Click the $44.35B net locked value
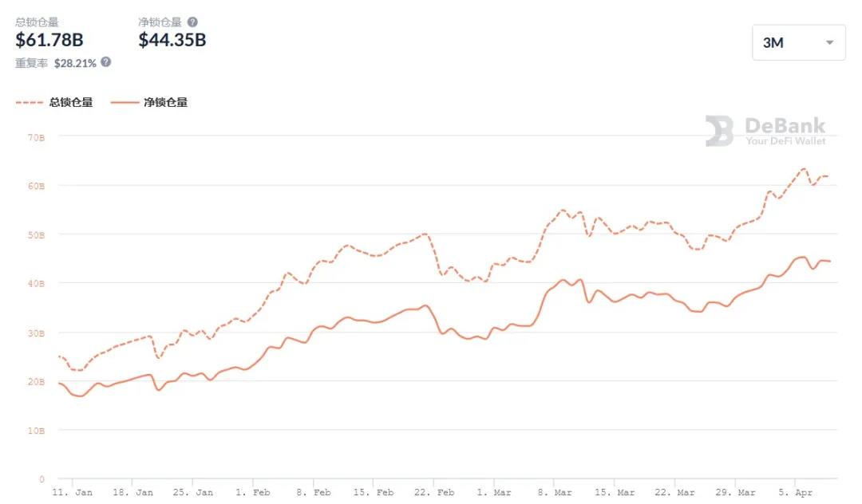862x504 pixels. 172,40
